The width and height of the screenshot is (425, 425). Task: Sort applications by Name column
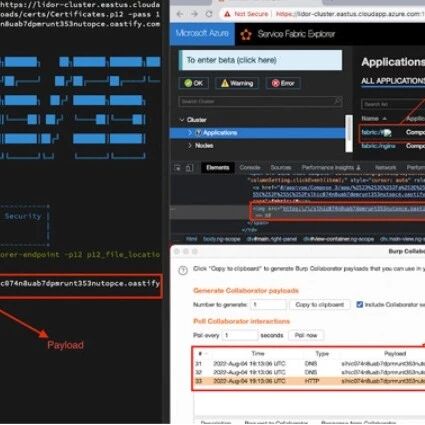[x=374, y=119]
